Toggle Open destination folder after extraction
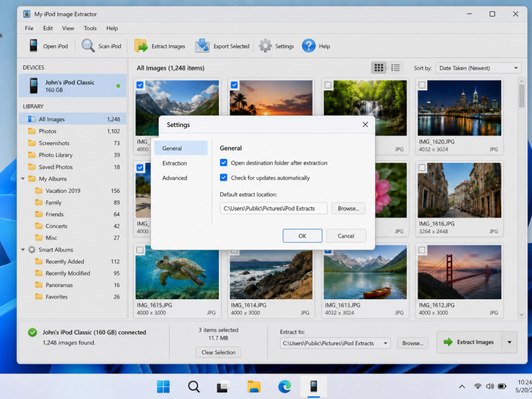The width and height of the screenshot is (532, 399). [223, 163]
